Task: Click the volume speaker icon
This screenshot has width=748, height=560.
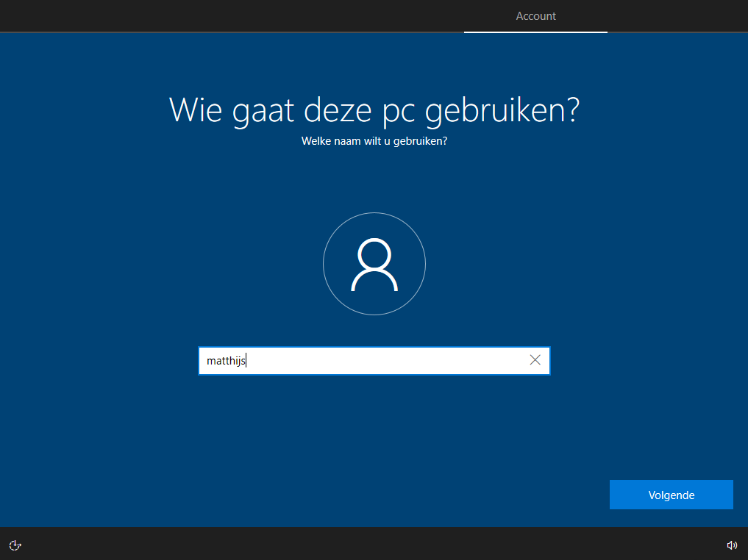Action: 731,545
